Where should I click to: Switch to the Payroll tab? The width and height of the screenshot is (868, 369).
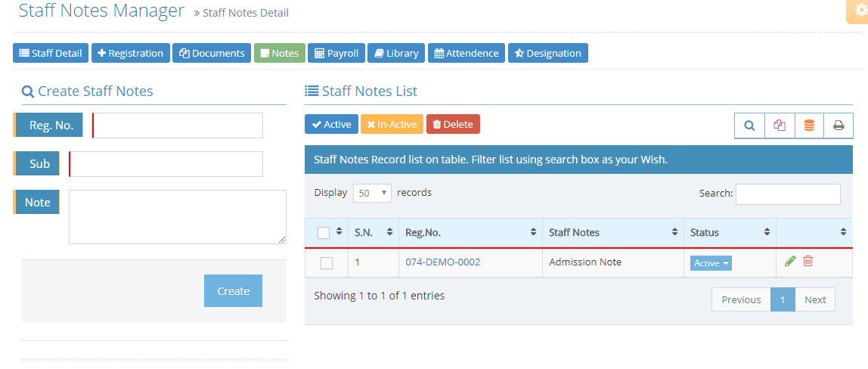pyautogui.click(x=336, y=53)
